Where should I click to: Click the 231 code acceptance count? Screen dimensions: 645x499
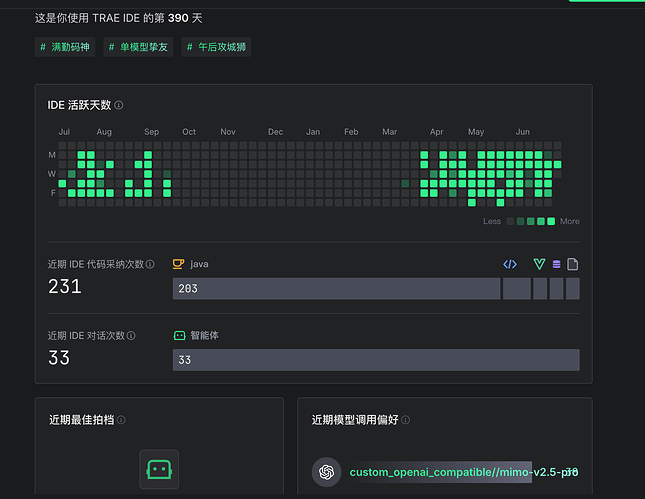[65, 286]
